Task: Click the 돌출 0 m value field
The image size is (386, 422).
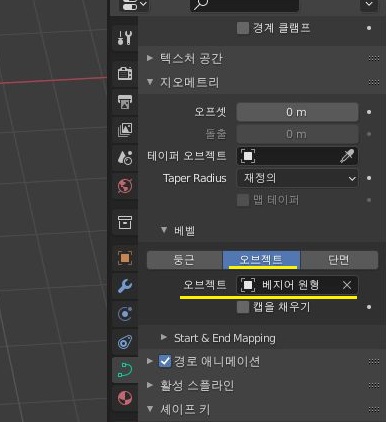Action: [x=297, y=134]
